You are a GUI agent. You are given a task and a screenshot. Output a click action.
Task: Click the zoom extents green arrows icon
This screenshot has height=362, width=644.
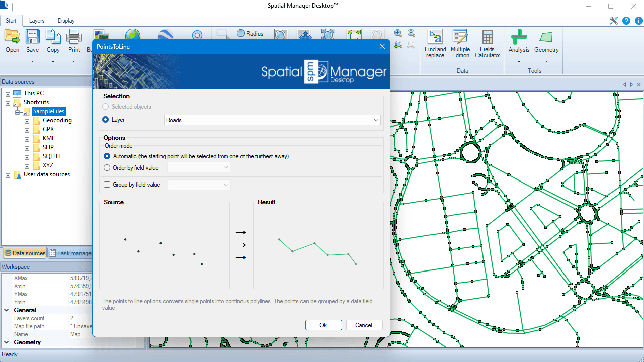coord(354,34)
